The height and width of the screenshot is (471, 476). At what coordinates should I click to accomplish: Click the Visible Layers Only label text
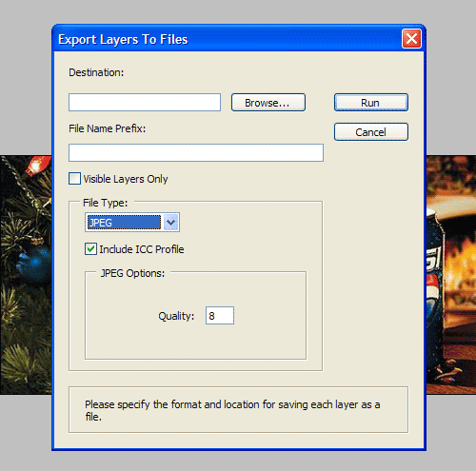point(126,179)
